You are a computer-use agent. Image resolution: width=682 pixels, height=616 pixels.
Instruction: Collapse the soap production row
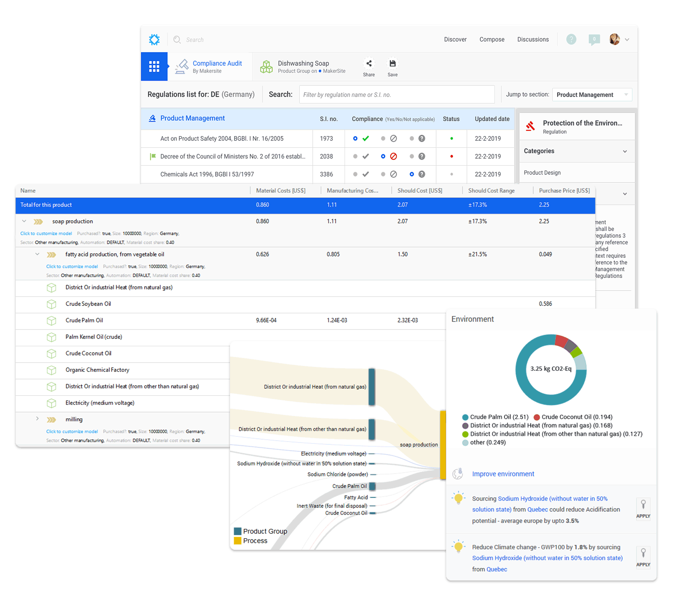[x=24, y=221]
